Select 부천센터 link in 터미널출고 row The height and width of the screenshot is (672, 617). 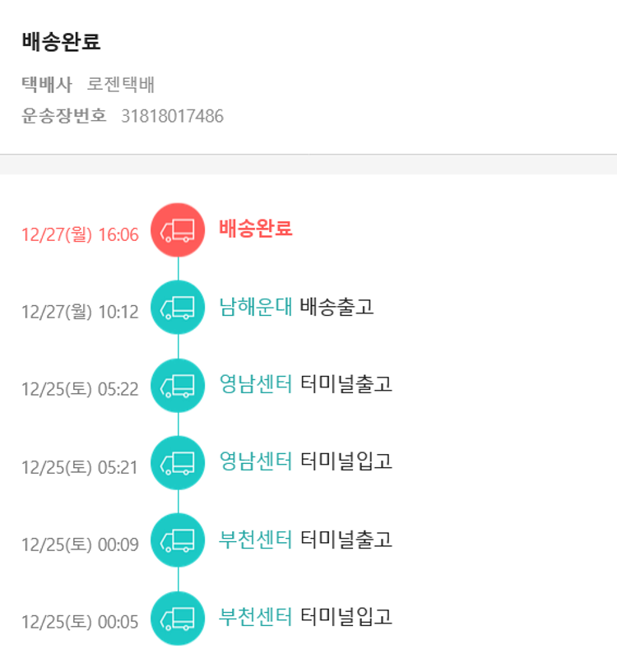coord(255,540)
